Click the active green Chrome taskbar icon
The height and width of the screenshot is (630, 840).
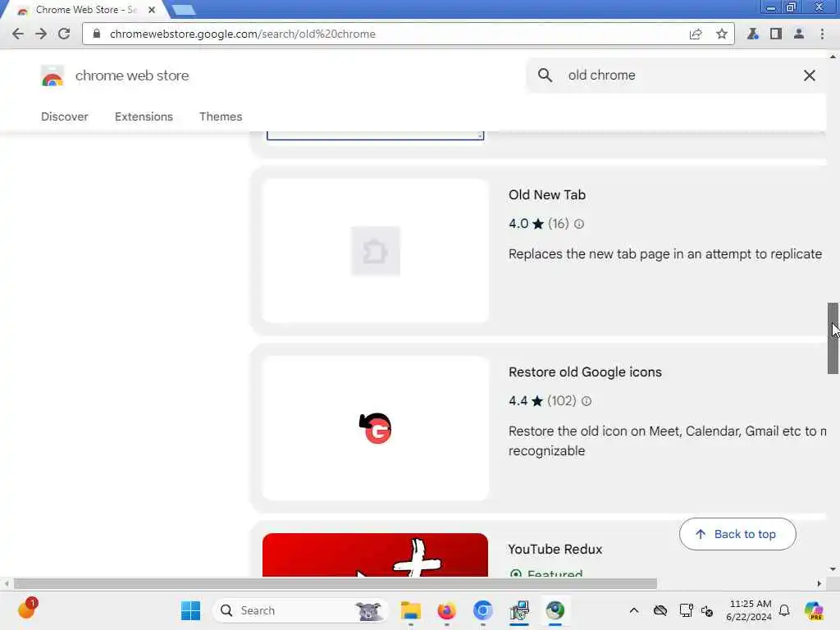555,610
